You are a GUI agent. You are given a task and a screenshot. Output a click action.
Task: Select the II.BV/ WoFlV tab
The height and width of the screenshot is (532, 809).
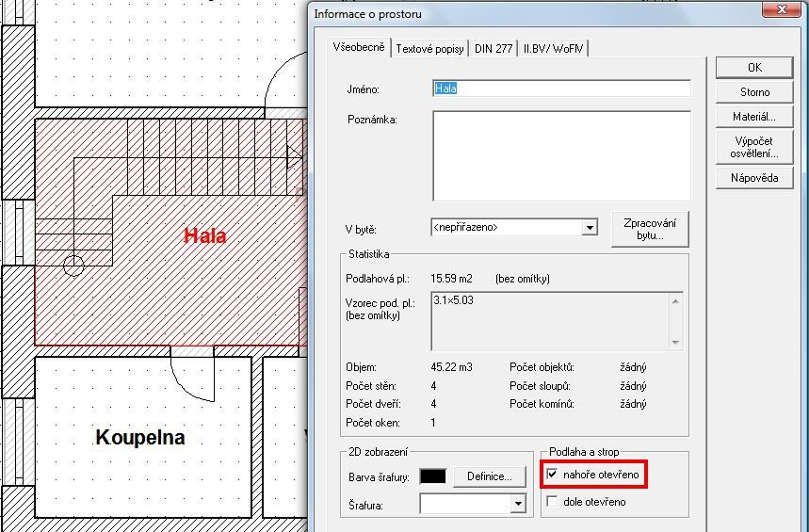click(x=553, y=49)
